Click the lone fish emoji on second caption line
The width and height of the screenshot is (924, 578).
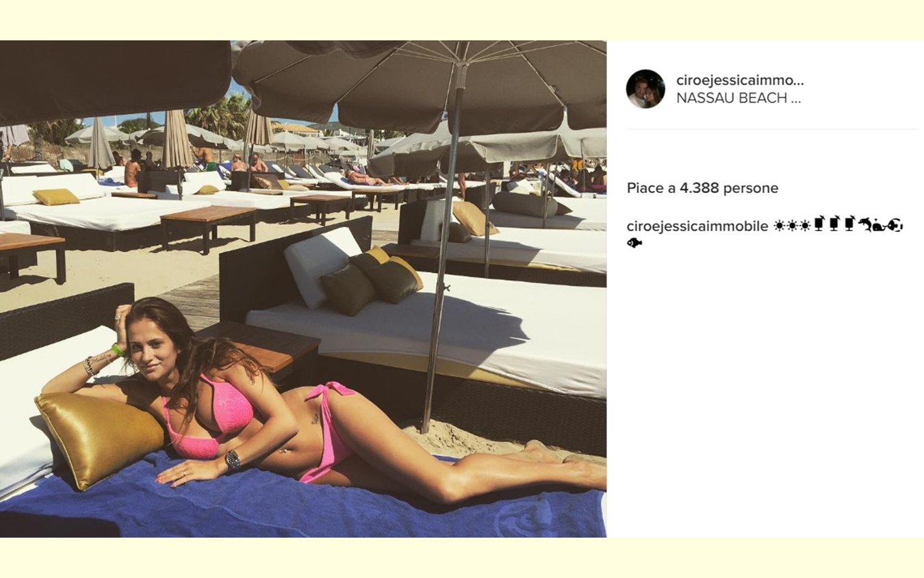(634, 242)
